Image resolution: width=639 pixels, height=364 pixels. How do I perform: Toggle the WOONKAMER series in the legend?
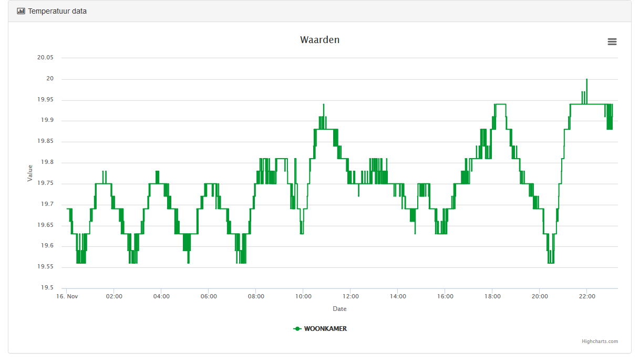(325, 329)
